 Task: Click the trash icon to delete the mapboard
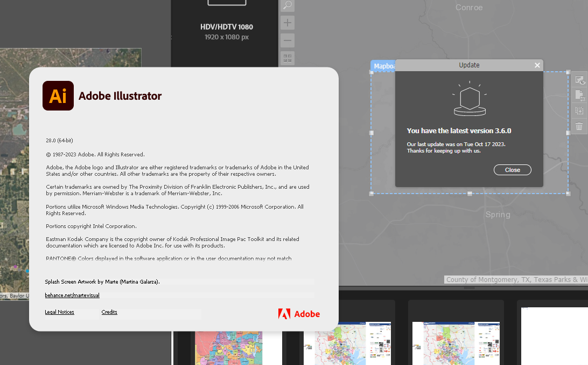(x=579, y=126)
